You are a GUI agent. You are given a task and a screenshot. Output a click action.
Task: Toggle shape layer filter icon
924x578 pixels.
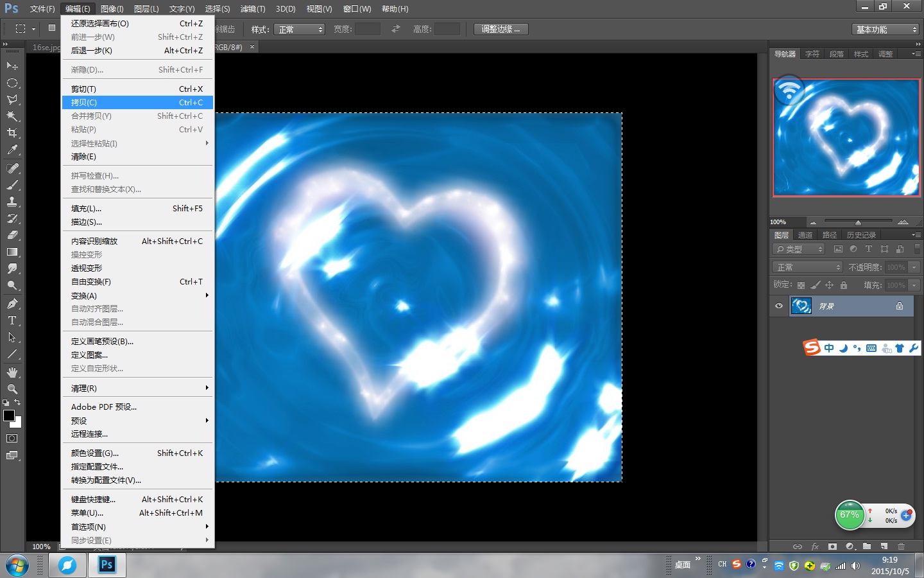[x=884, y=249]
